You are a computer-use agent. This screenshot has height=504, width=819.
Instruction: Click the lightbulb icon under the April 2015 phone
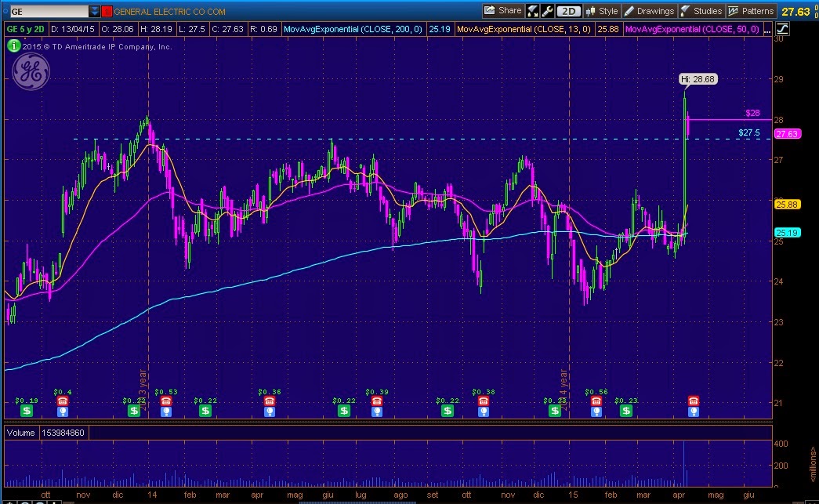tap(694, 411)
